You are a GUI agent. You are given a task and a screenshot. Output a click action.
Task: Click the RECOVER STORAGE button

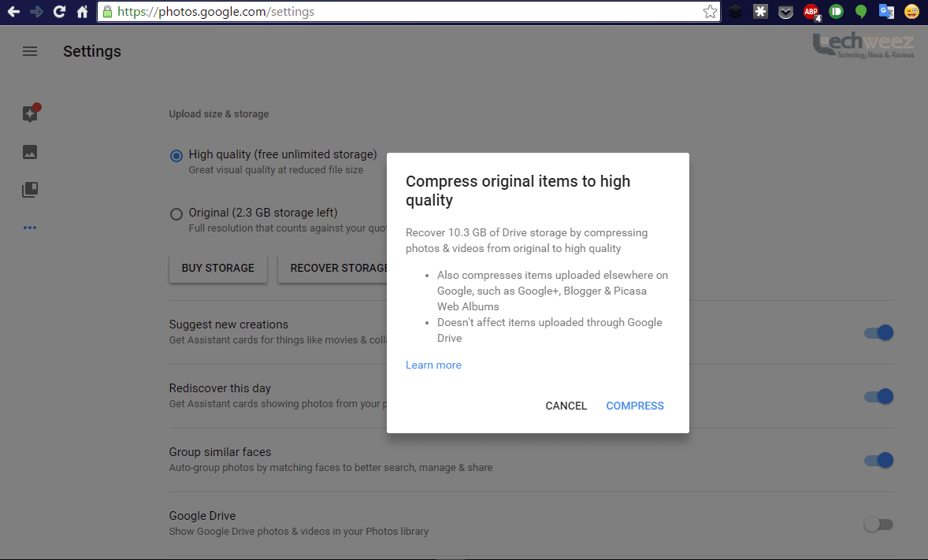coord(332,268)
